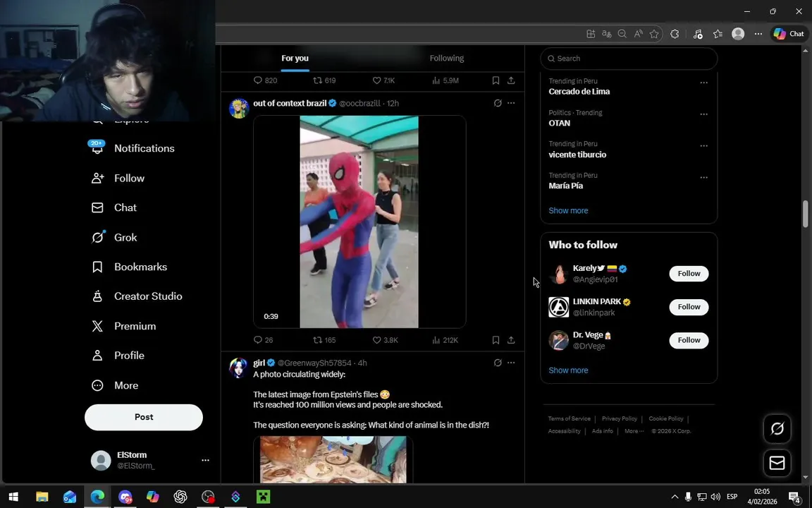
Task: Open Terms of Service link
Action: point(569,419)
